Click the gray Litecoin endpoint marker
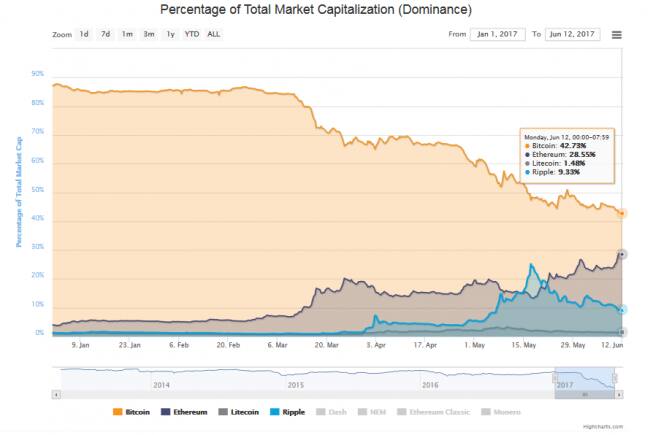 coord(622,332)
